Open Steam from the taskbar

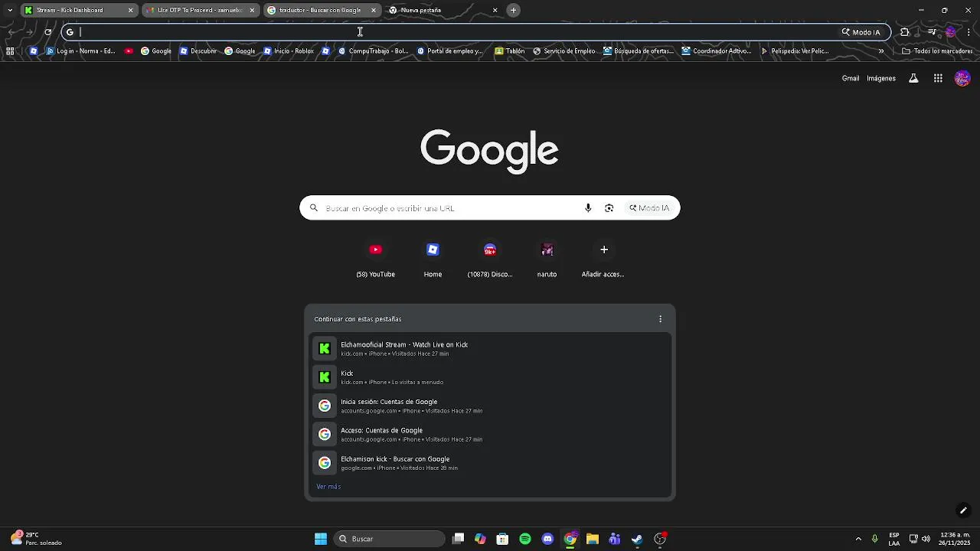pyautogui.click(x=637, y=539)
